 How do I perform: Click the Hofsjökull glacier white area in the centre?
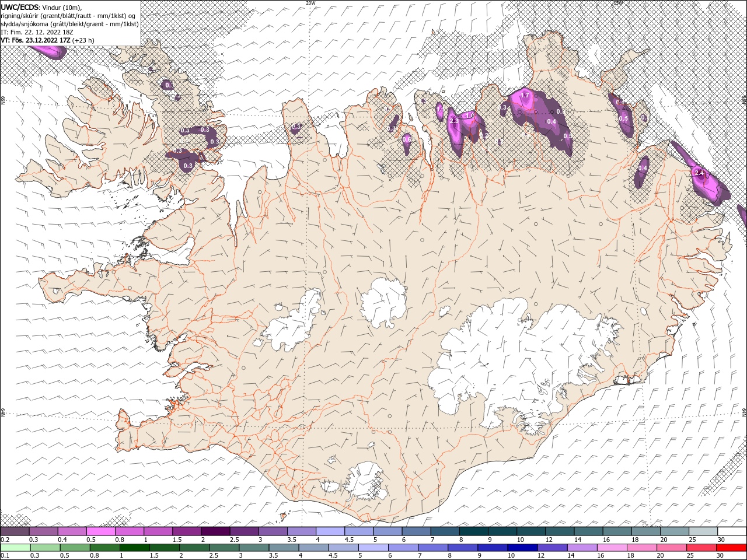383,302
